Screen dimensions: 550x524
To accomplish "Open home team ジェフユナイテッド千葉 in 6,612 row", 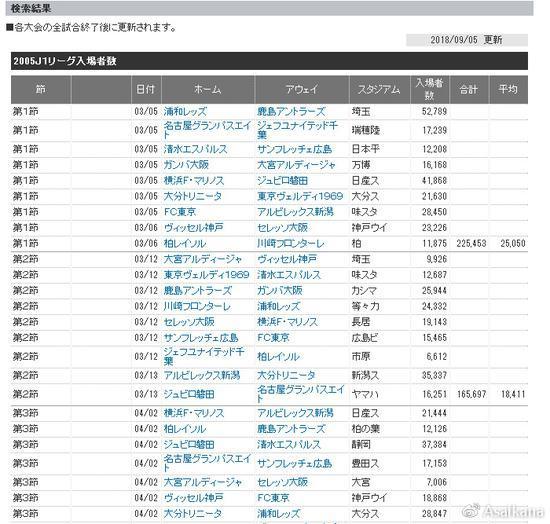I will (x=204, y=356).
